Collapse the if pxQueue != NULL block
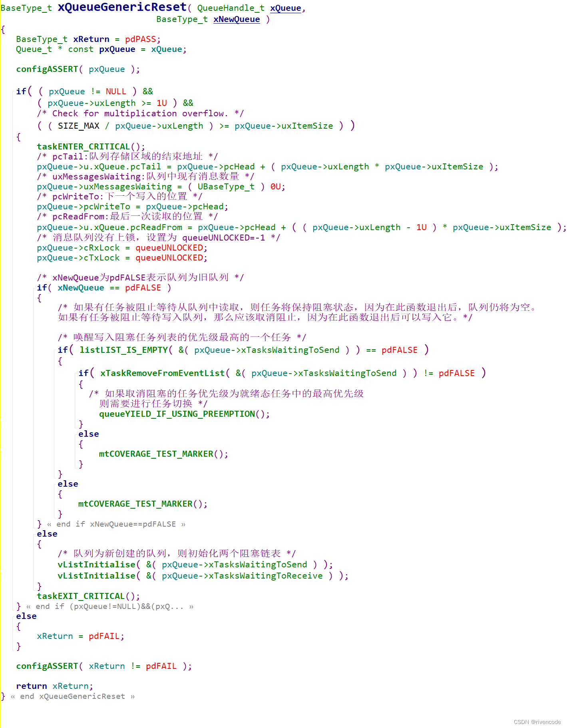This screenshot has height=728, width=567. 14,91
